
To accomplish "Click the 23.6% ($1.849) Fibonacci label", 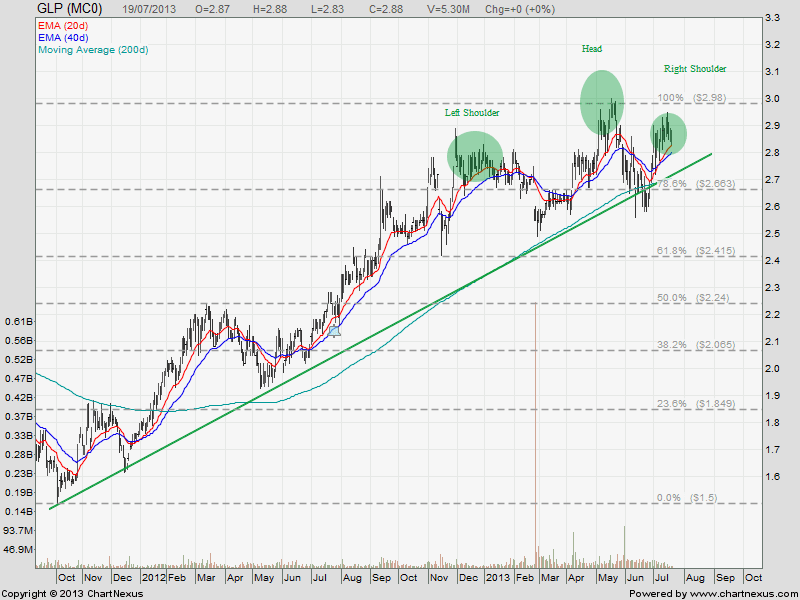I will (x=696, y=404).
